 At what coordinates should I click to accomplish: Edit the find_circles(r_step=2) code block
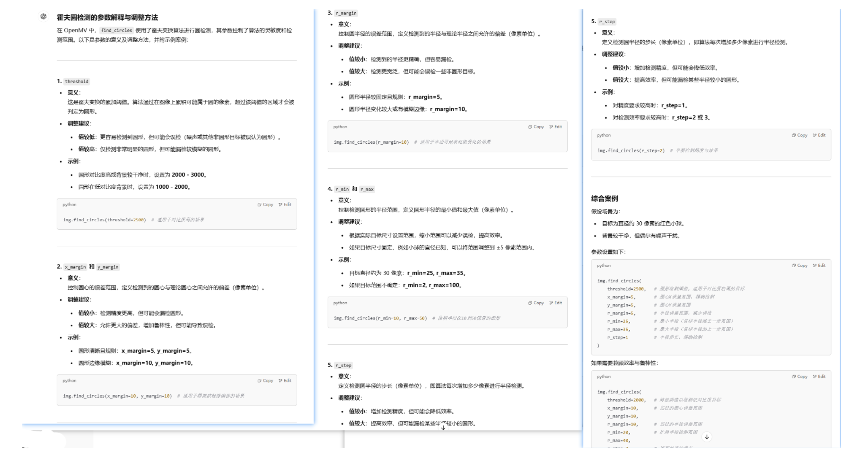click(819, 135)
